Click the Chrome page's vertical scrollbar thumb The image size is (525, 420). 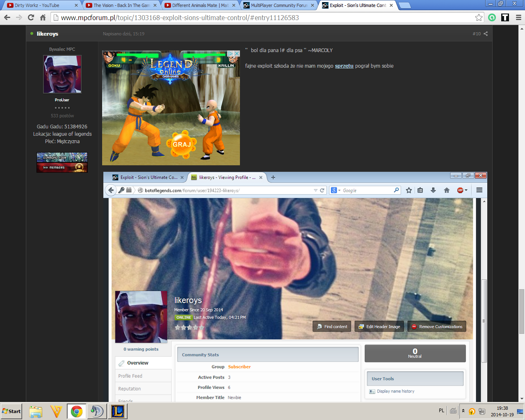[x=522, y=312]
